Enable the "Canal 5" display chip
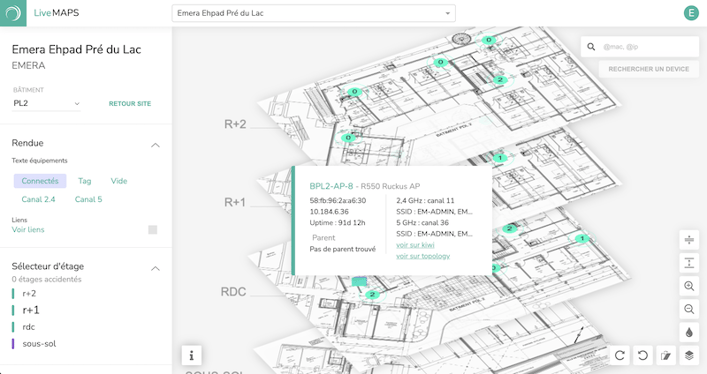The width and height of the screenshot is (707, 374). click(x=88, y=199)
